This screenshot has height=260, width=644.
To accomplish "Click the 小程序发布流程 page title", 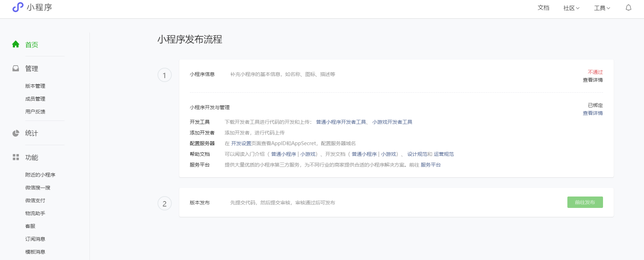I will click(190, 39).
